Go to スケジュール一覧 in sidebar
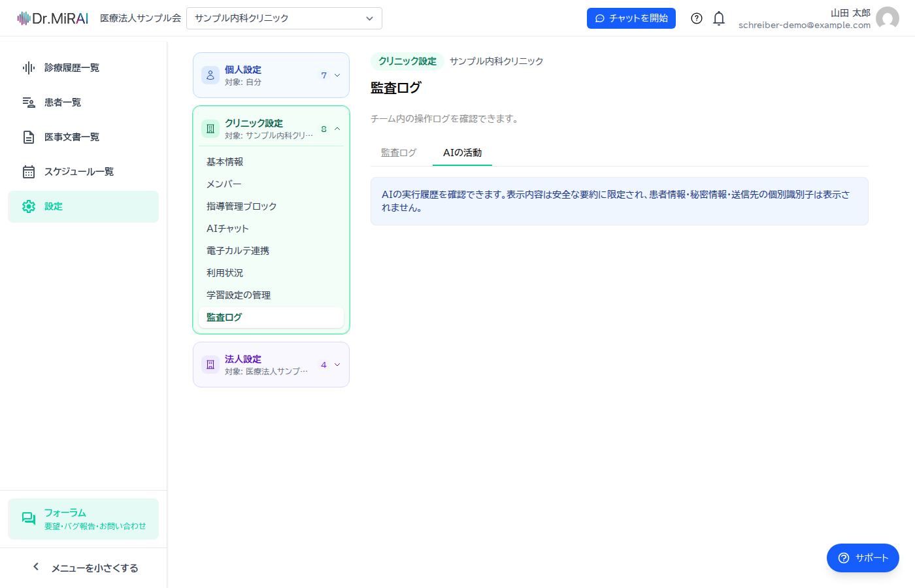This screenshot has height=588, width=915. point(83,172)
